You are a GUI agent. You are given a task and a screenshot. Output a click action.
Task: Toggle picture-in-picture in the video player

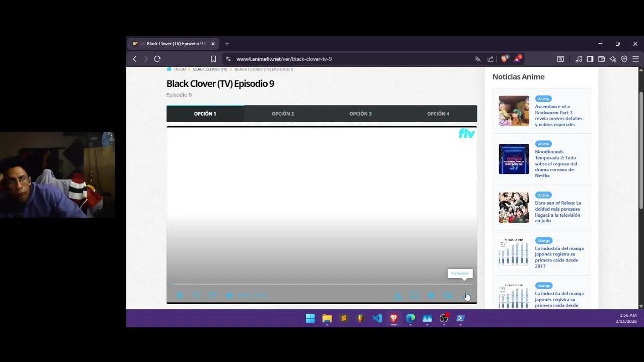coord(448,296)
